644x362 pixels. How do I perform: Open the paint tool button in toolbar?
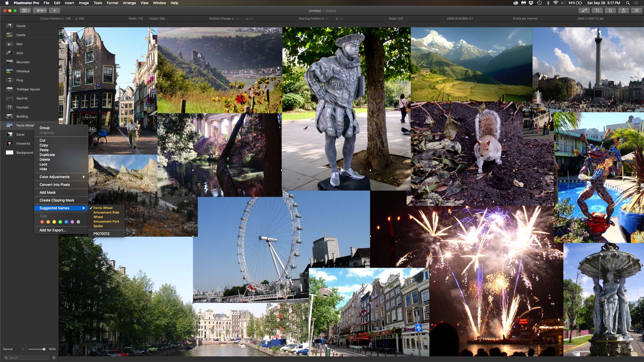click(584, 10)
